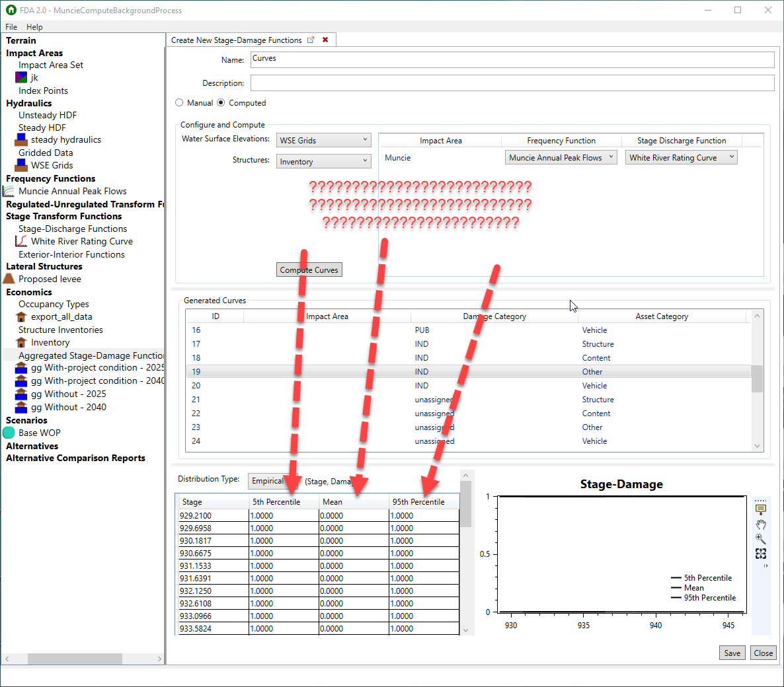The width and height of the screenshot is (784, 687).
Task: Click the White River Rating Curve icon
Action: [20, 241]
